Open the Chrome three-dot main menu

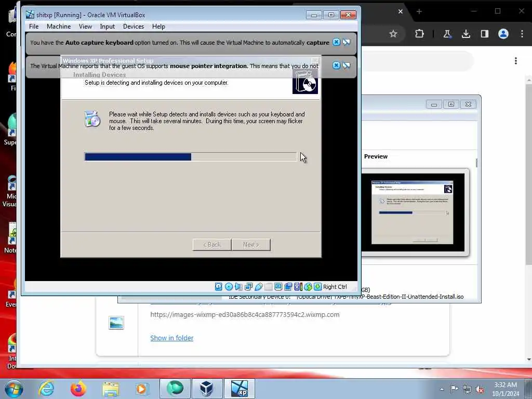[522, 34]
